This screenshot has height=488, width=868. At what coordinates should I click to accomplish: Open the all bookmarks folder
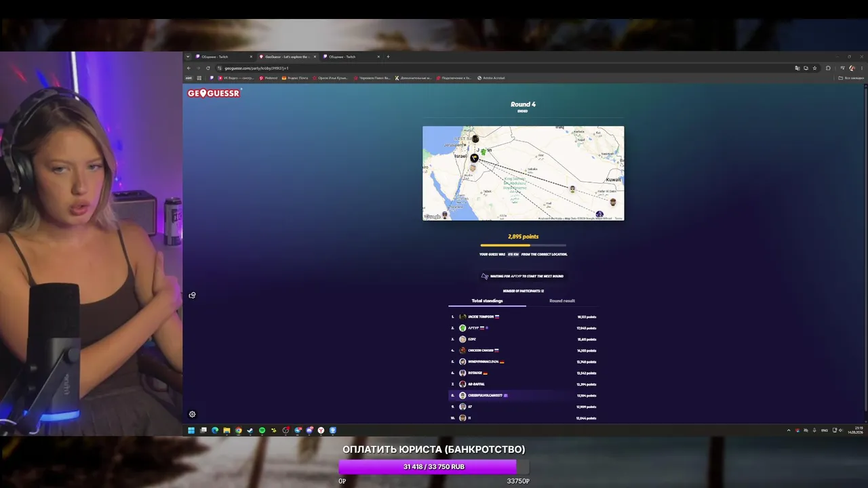pyautogui.click(x=852, y=78)
